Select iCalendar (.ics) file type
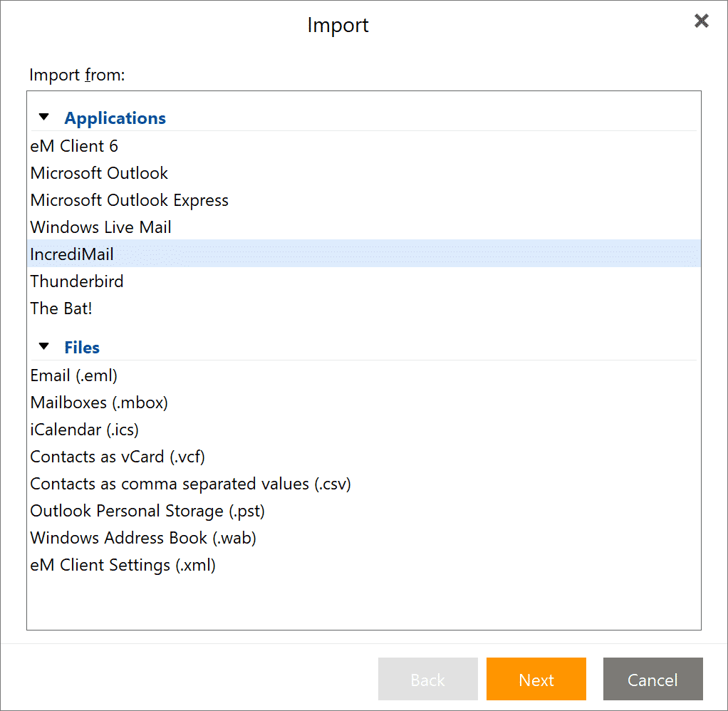The image size is (728, 711). coord(364,430)
